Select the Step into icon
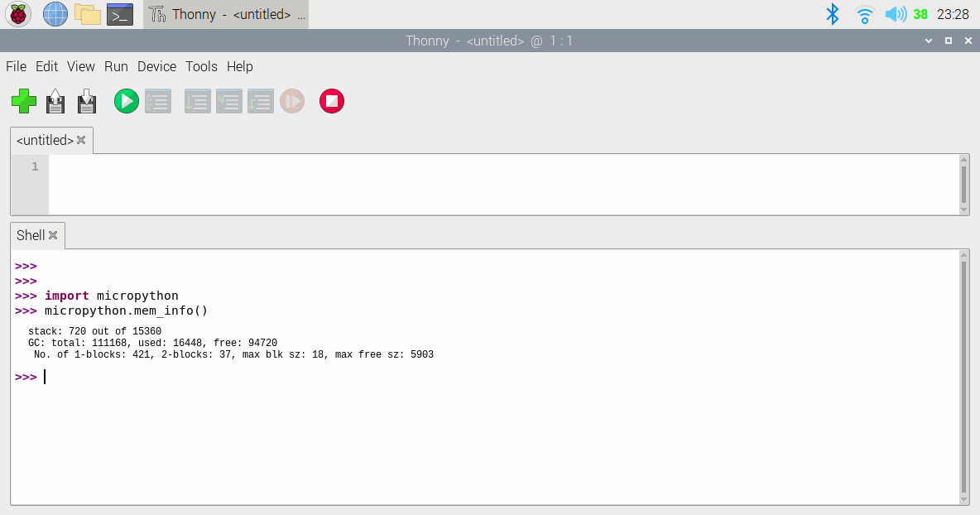 229,101
